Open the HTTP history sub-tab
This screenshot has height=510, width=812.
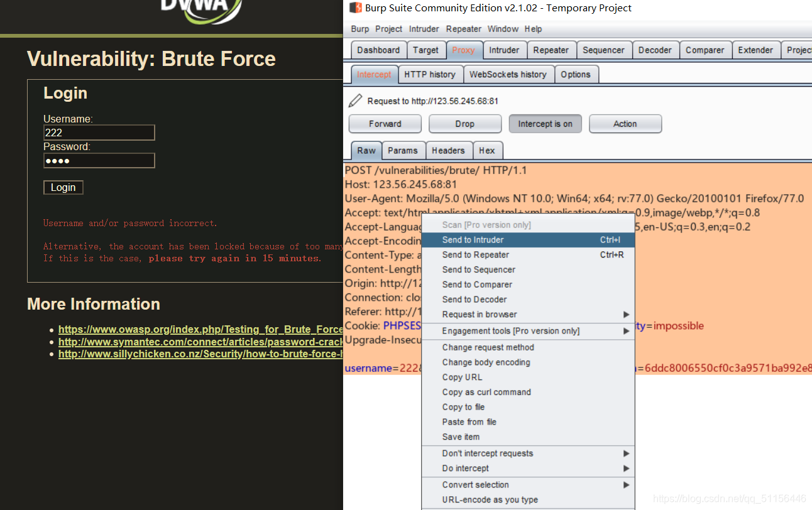tap(430, 74)
